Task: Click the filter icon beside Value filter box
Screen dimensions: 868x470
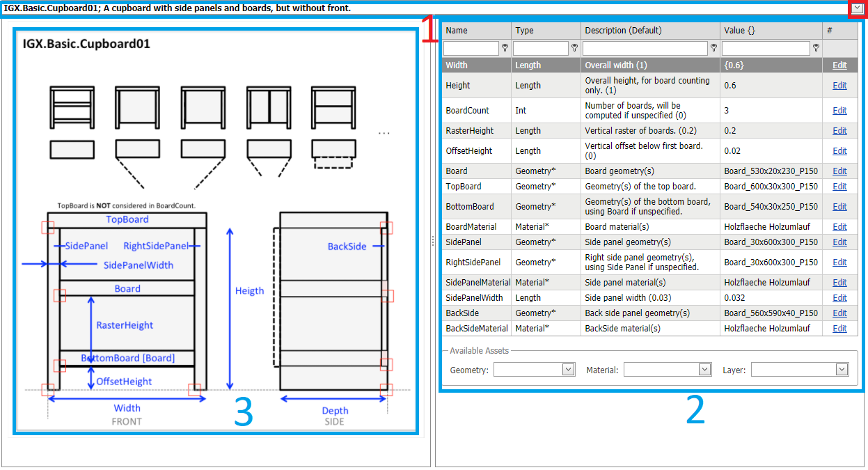Action: pyautogui.click(x=816, y=48)
